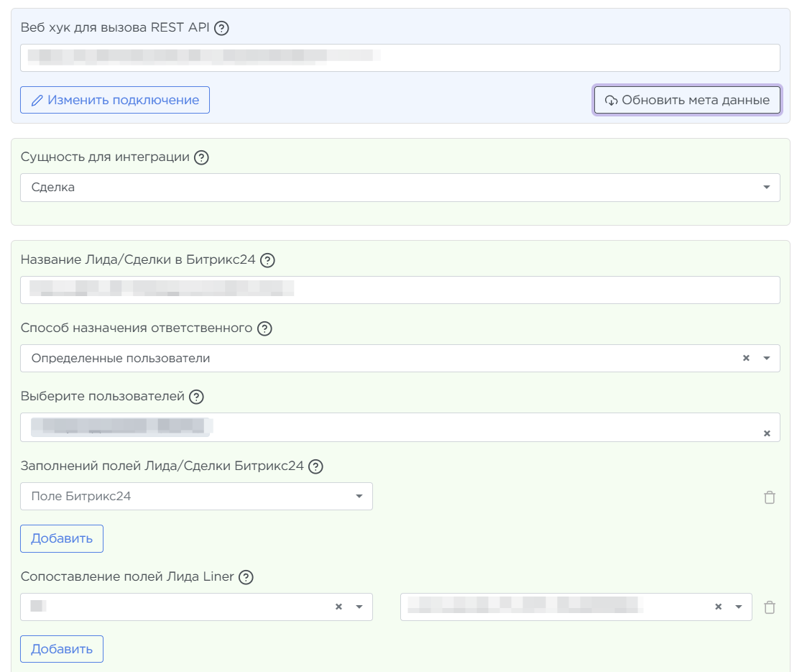
Task: Clear the selected users in Выберите пользователей
Action: [x=767, y=433]
